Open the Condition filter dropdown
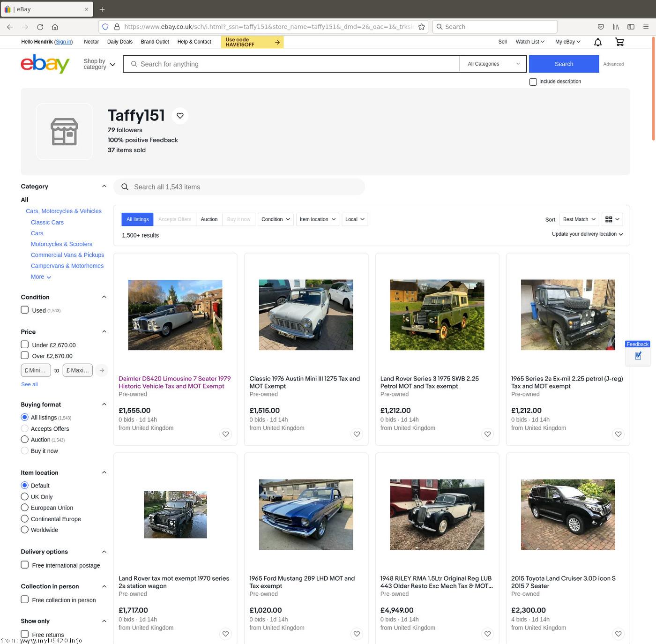This screenshot has height=644, width=656. [276, 219]
